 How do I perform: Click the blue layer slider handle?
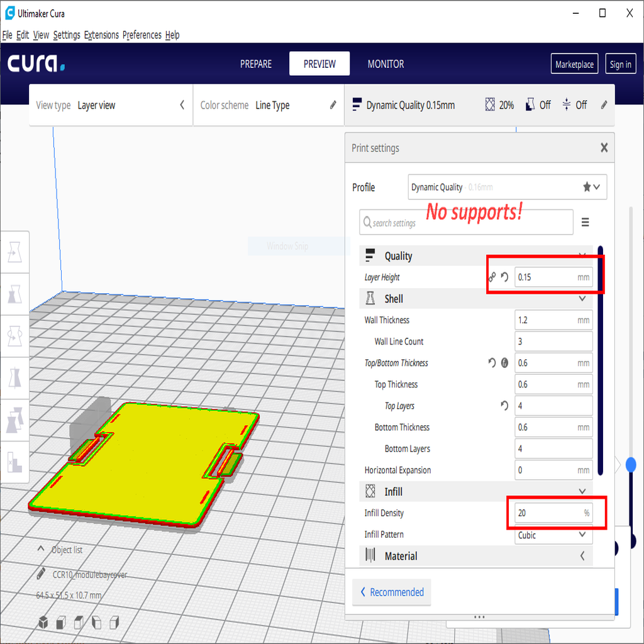pos(631,464)
